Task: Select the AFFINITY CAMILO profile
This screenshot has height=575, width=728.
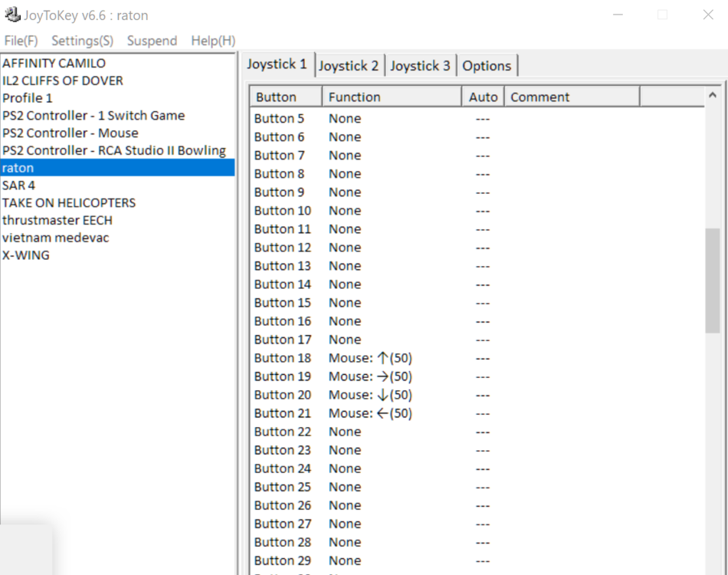Action: [118, 63]
